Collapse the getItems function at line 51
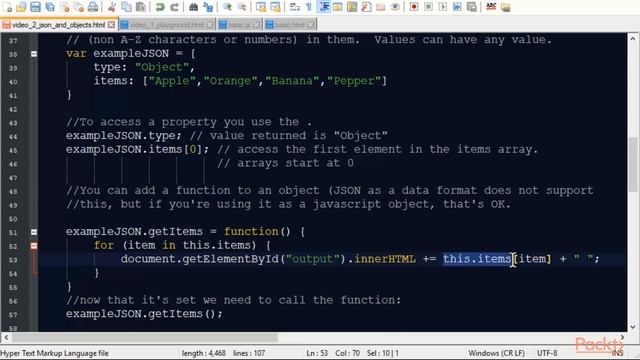Screen dimensions: 640x360 pos(34,232)
